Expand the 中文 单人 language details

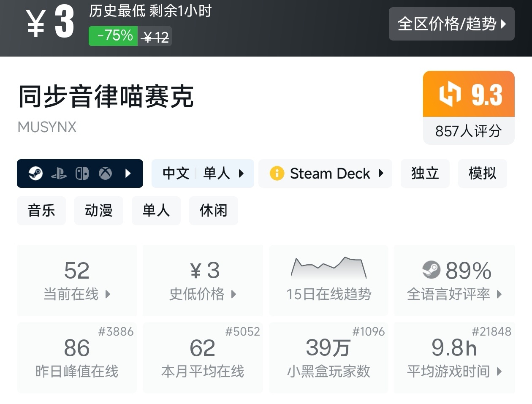203,174
